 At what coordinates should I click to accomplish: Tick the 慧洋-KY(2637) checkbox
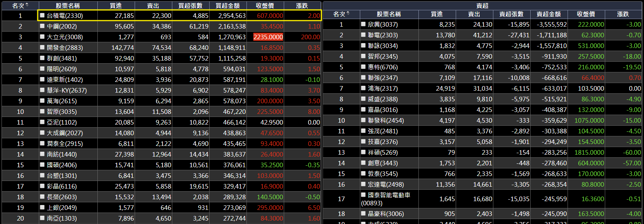[43, 90]
